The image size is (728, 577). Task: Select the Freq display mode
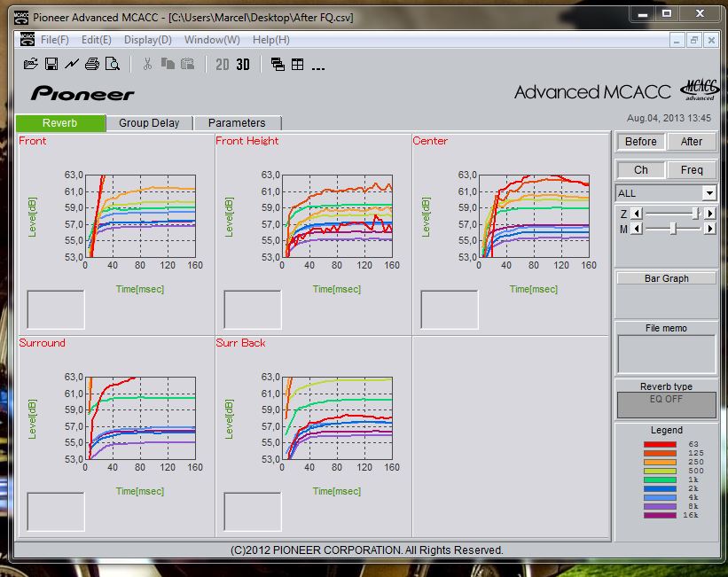click(x=692, y=169)
